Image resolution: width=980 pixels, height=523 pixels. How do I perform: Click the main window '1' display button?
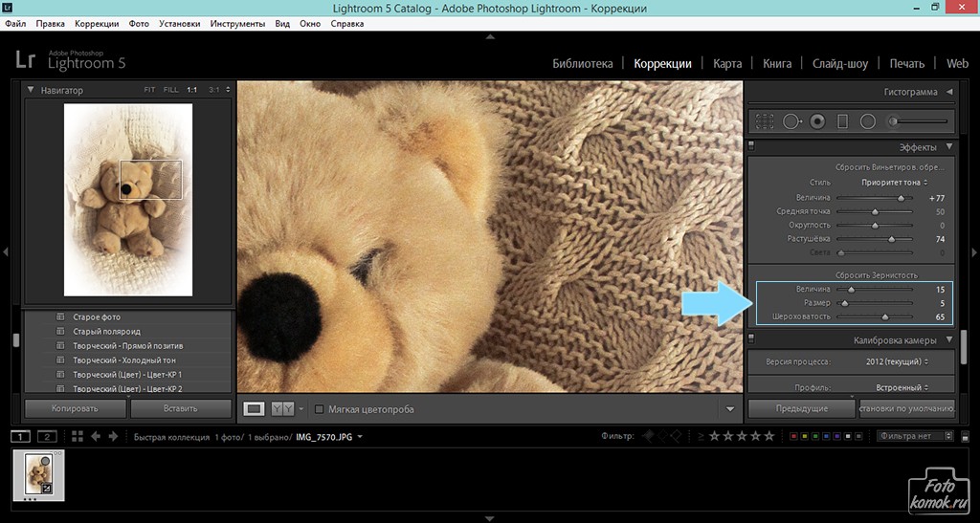tap(20, 436)
